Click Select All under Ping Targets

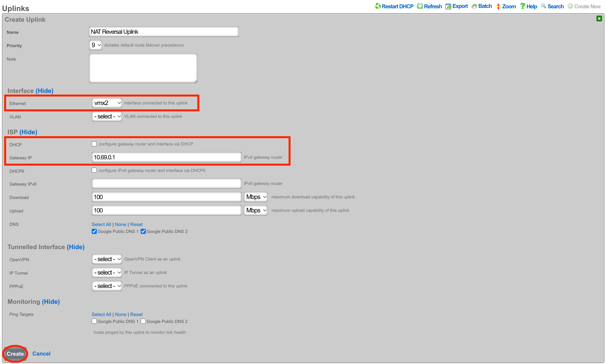(x=101, y=314)
